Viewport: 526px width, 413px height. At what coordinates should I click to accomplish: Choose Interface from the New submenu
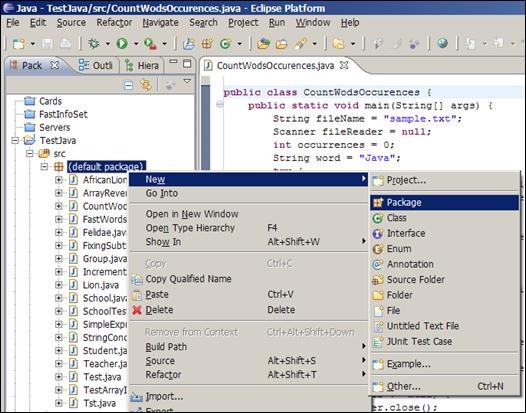click(444, 234)
